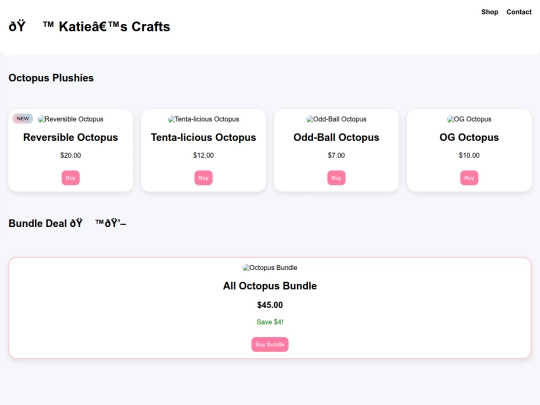Buy the Odd-Ball Octopus
Screen dimensions: 540x405
[336, 178]
